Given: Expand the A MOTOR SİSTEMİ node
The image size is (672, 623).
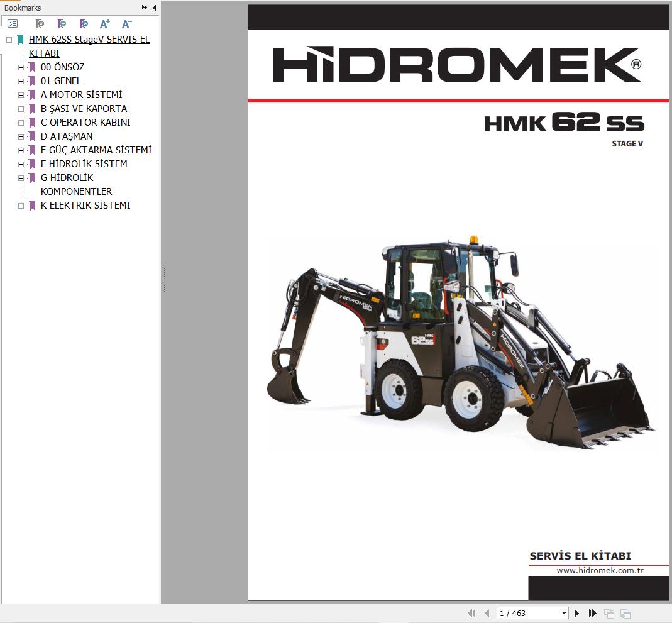Looking at the screenshot, I should [21, 95].
